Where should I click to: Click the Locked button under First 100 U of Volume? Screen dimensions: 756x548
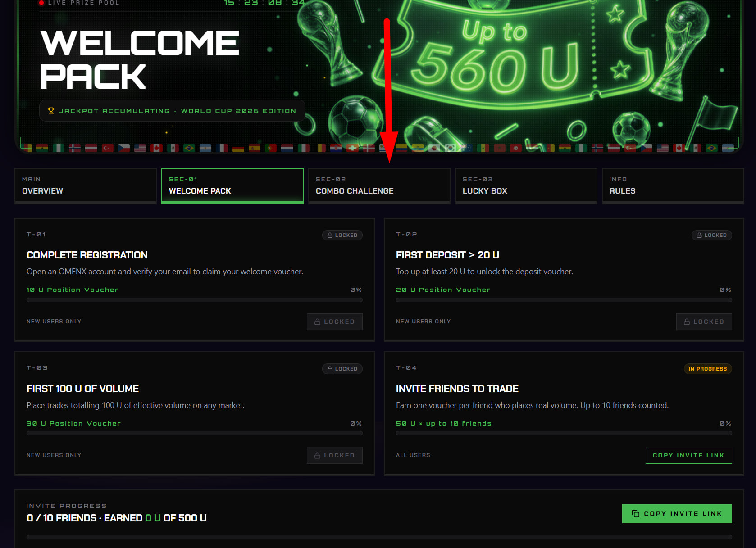pos(335,455)
